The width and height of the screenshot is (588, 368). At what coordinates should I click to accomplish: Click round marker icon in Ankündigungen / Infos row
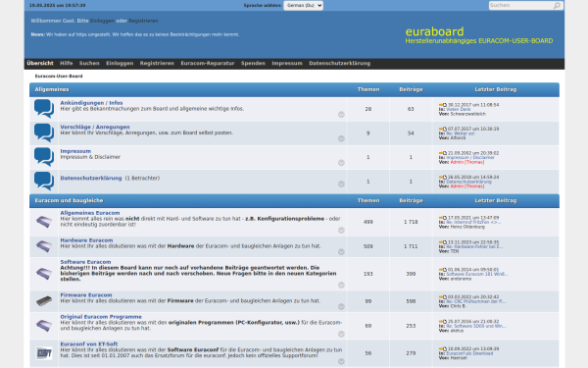coord(341,115)
